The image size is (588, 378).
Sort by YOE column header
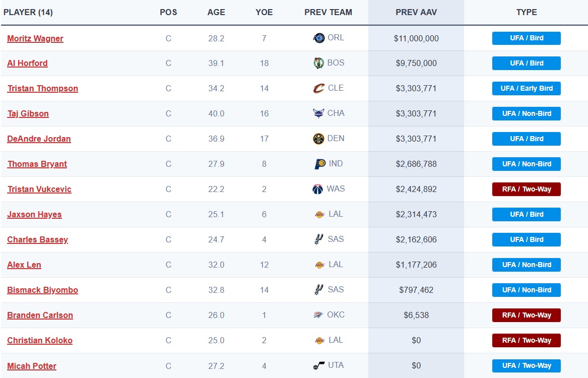coord(264,13)
